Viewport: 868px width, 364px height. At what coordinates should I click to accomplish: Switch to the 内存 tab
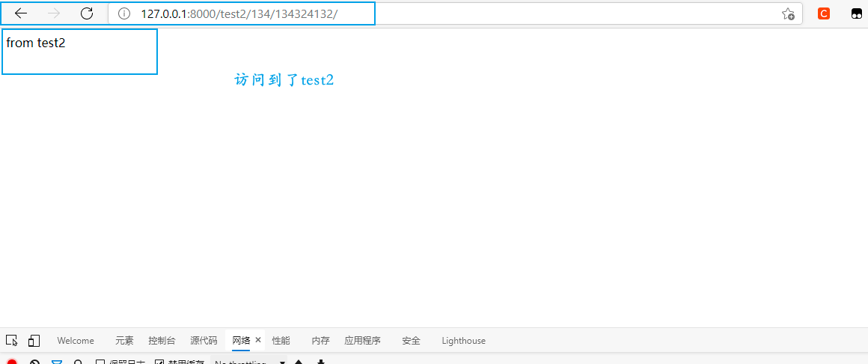(320, 341)
